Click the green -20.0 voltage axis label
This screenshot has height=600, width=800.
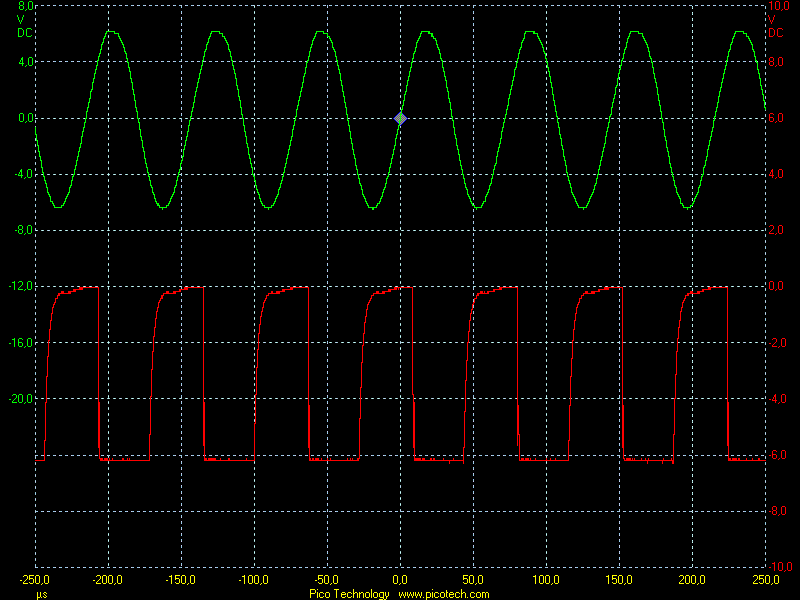point(20,399)
